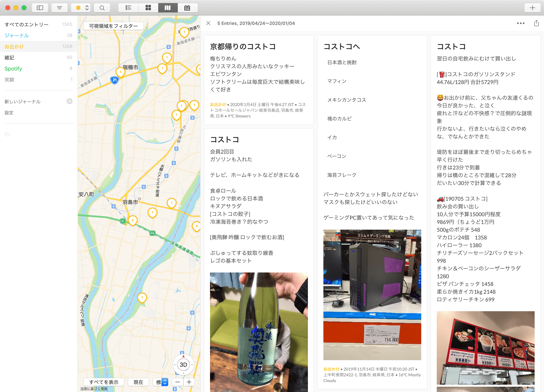Click the share icon in entries header
Screen dimensions: 544x392
tap(536, 23)
